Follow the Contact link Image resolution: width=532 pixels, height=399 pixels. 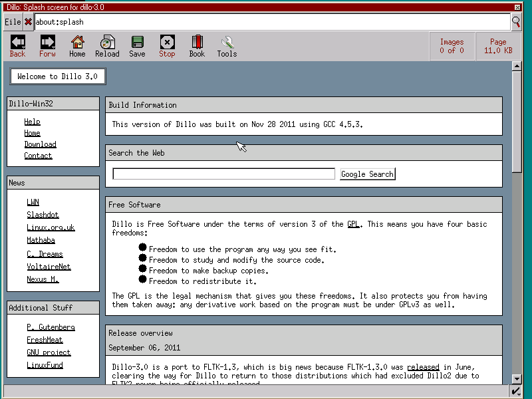(x=38, y=156)
